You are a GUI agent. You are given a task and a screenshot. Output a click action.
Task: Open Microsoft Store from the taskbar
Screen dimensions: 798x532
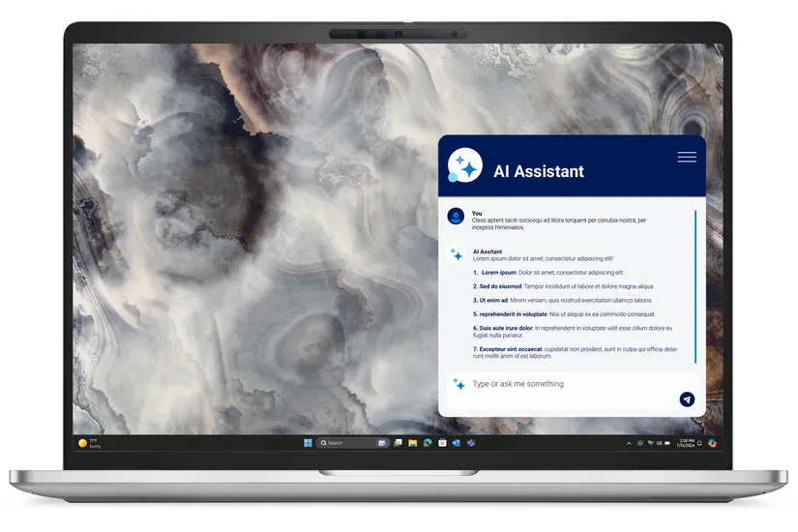point(442,443)
